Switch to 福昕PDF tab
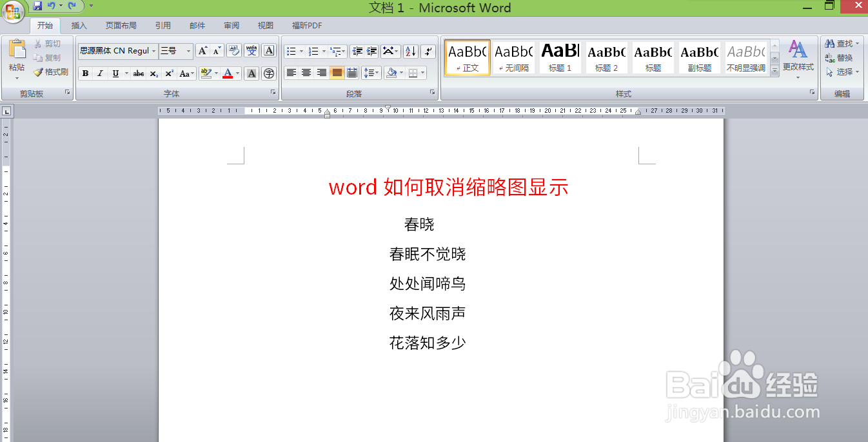This screenshot has width=868, height=442. 307,26
